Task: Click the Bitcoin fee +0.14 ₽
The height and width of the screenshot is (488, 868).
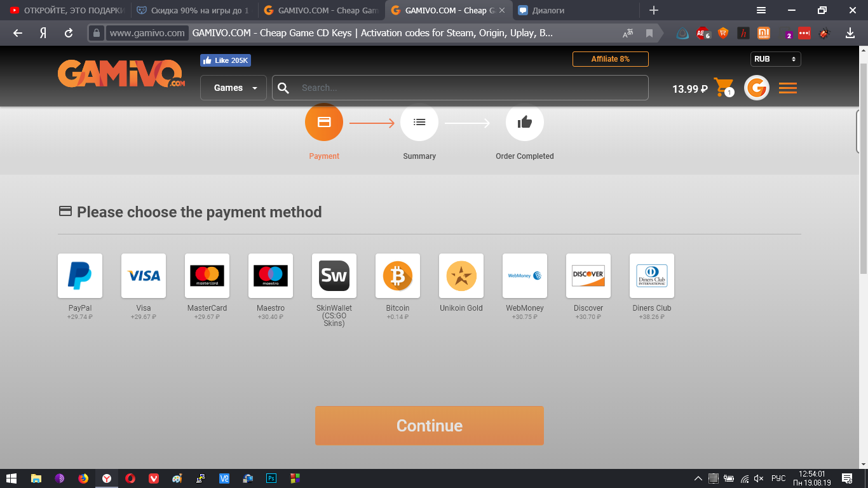Action: pyautogui.click(x=398, y=316)
